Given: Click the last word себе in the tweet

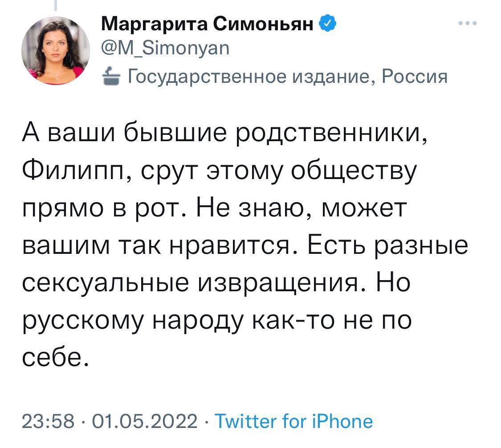Looking at the screenshot, I should coord(54,357).
